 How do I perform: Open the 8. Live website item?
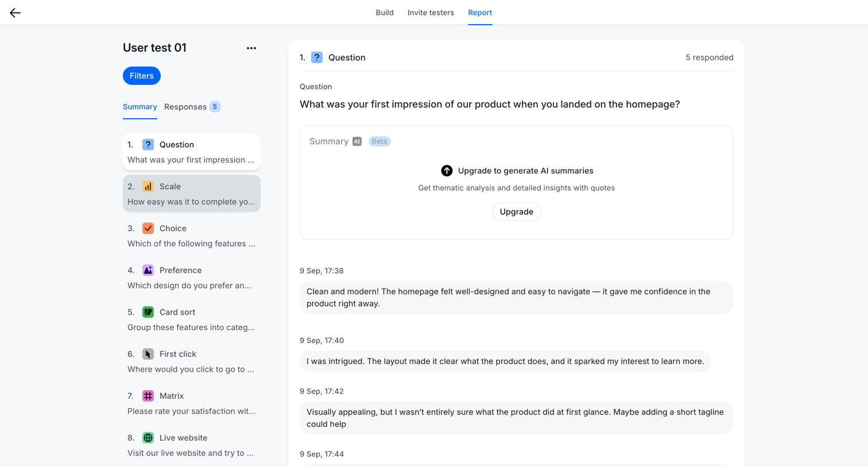(192, 445)
